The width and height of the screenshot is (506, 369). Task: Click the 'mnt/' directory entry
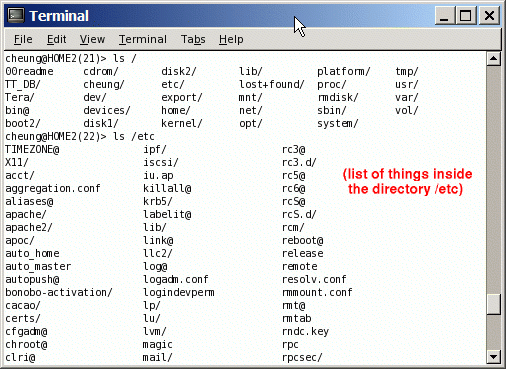[x=251, y=97]
